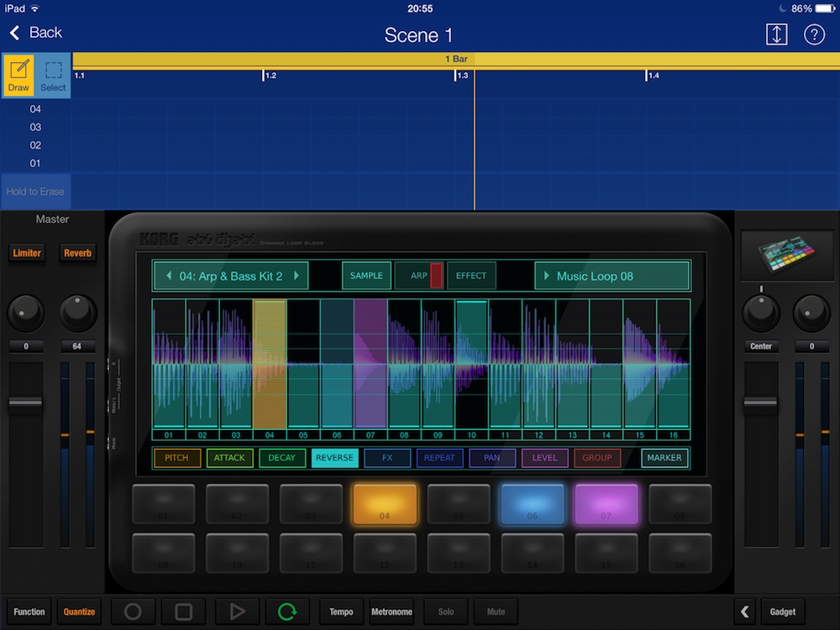Screen dimensions: 840x630
Task: Activate the Select marquee tool
Action: click(53, 75)
